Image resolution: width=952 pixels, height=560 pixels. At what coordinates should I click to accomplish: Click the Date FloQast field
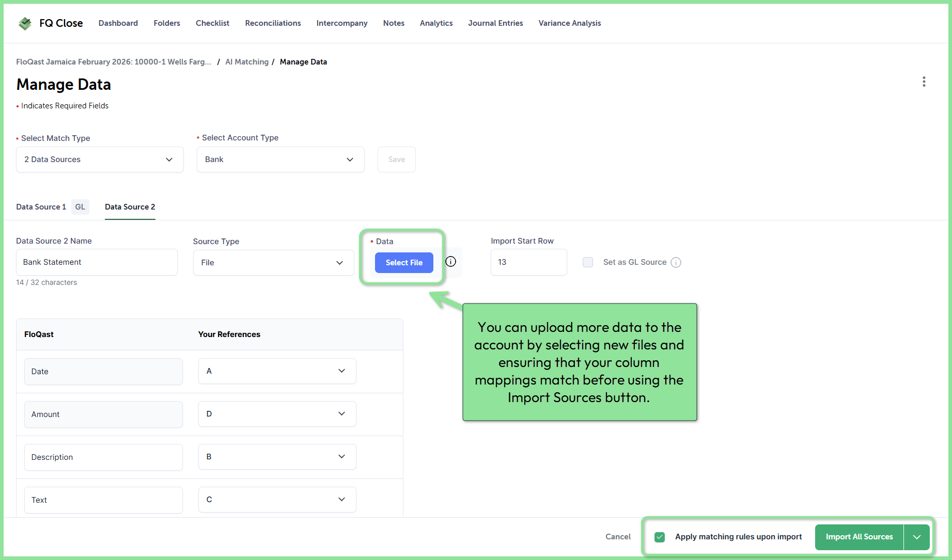tap(103, 372)
